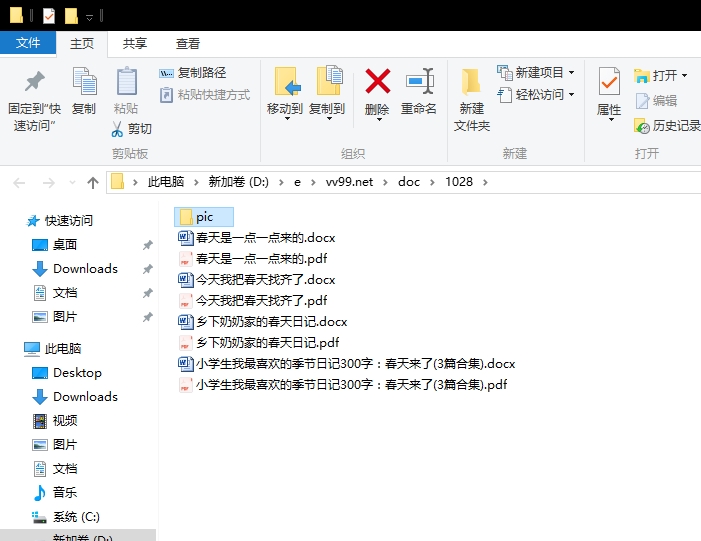Open the Properties dropdown arrow

point(611,119)
